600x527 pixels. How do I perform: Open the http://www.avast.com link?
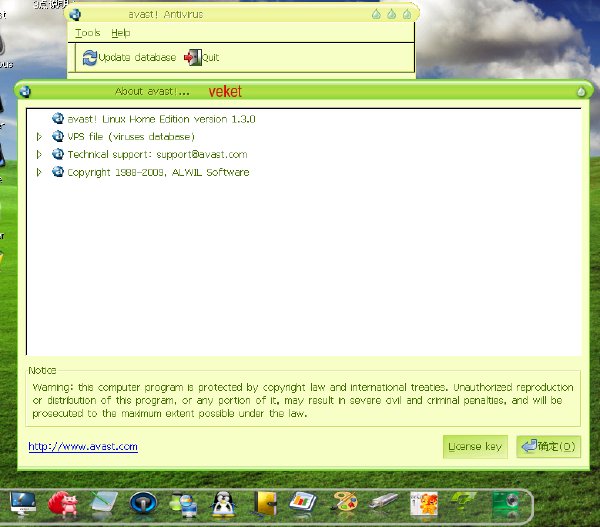coord(83,447)
